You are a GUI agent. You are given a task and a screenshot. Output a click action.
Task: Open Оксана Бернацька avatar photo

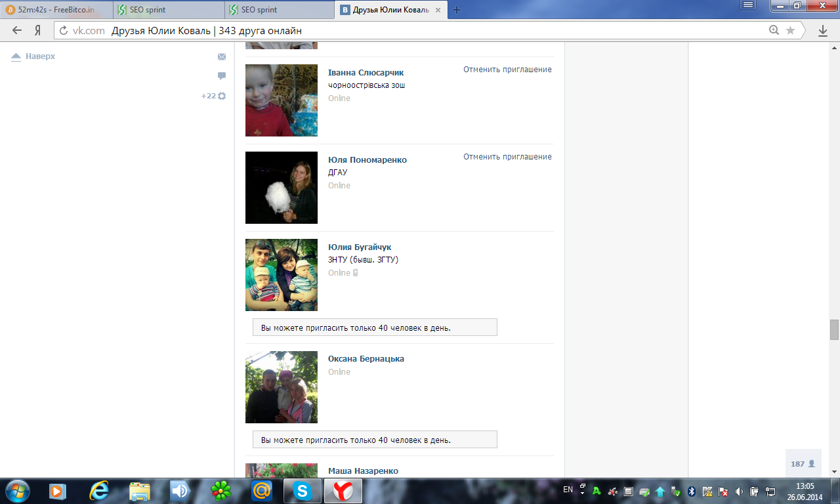(282, 387)
